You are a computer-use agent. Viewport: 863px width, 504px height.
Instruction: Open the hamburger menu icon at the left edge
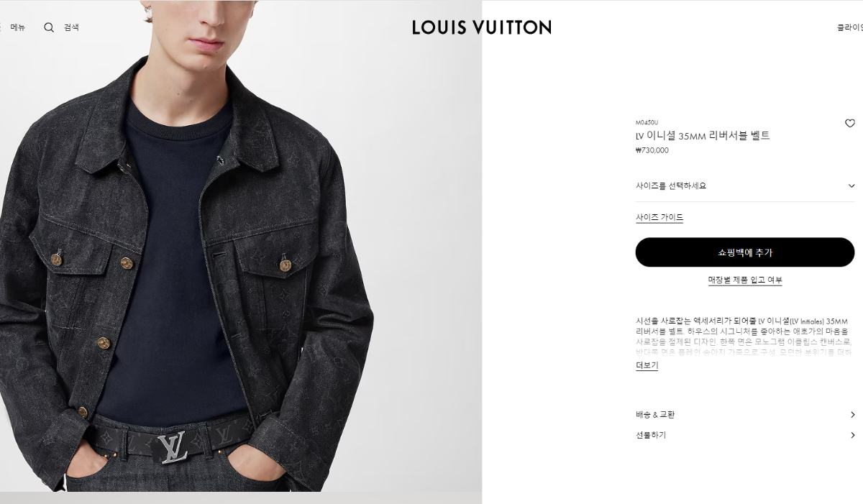pos(1,27)
